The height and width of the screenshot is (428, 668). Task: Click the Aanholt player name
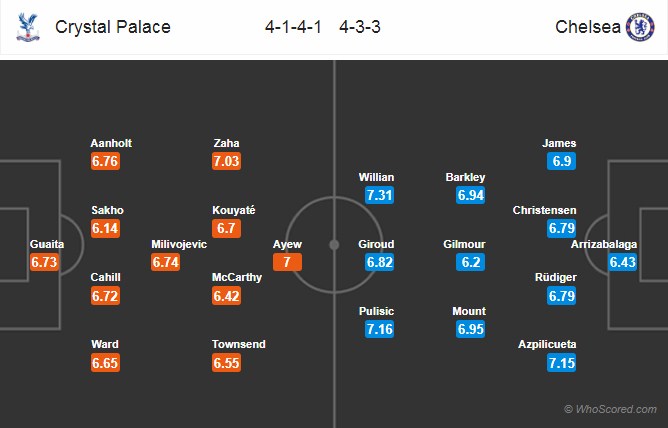point(110,143)
